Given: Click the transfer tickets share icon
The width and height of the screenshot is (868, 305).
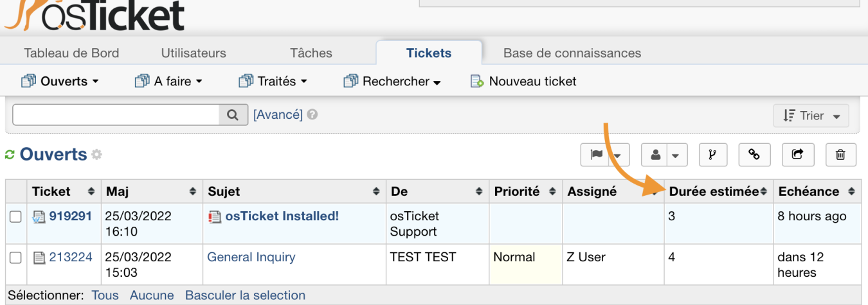Looking at the screenshot, I should coord(798,155).
